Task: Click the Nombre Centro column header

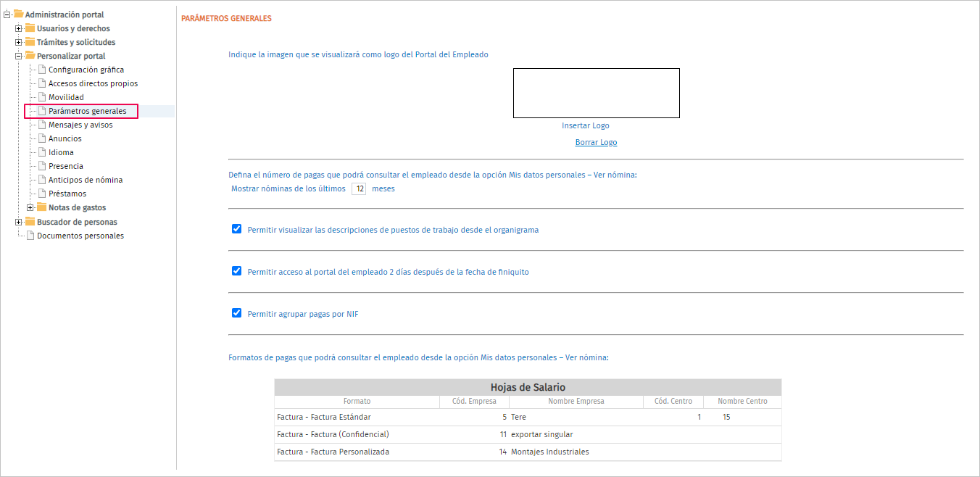Action: (x=742, y=401)
